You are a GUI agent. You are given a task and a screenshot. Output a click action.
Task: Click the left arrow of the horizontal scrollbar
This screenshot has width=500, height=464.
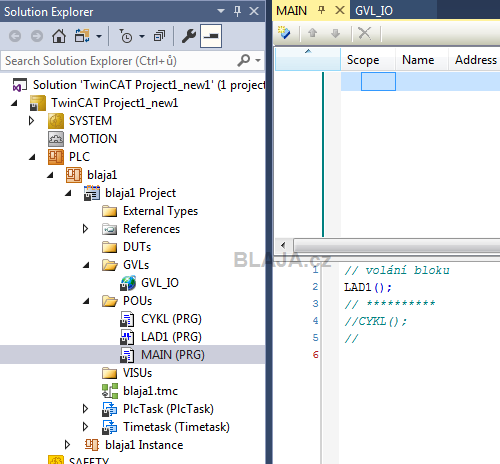pyautogui.click(x=283, y=246)
